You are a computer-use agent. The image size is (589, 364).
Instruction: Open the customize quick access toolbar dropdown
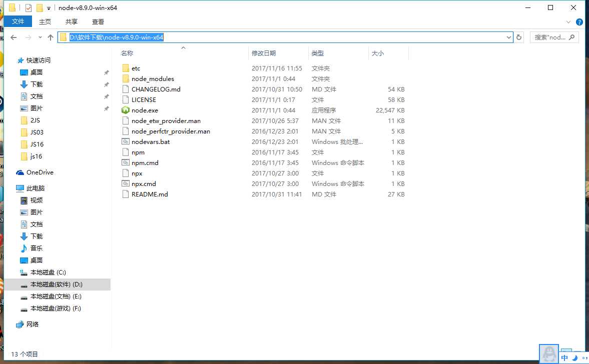click(x=49, y=8)
